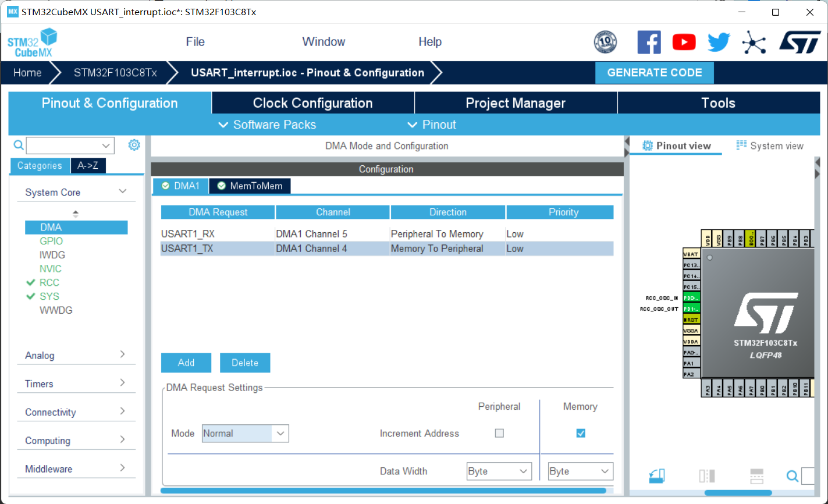This screenshot has width=828, height=504.
Task: Expand the Analog category
Action: click(x=76, y=355)
